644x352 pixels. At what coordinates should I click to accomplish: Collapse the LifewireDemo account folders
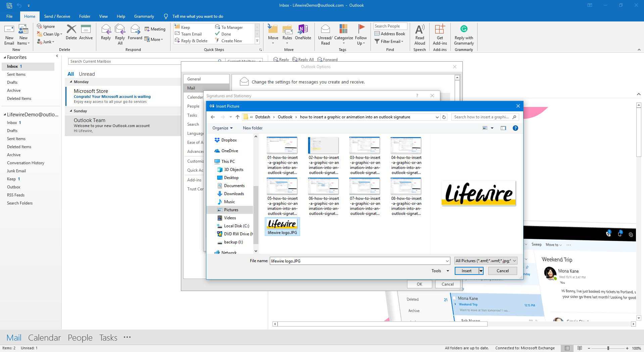[5, 115]
